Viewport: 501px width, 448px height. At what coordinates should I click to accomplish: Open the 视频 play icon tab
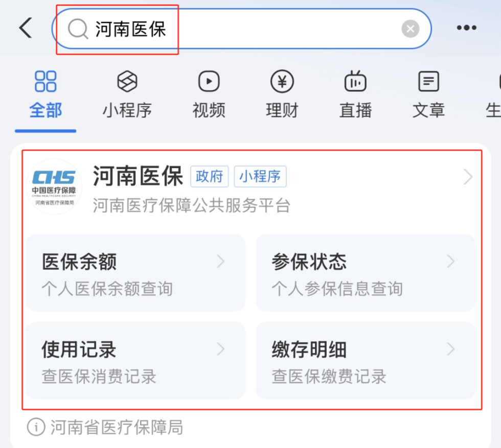point(209,95)
